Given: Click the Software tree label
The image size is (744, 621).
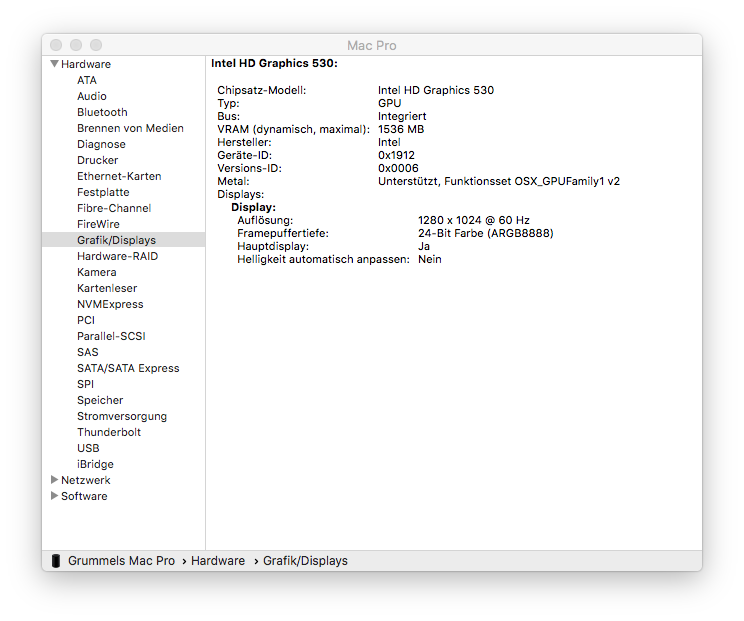Looking at the screenshot, I should click(x=84, y=496).
